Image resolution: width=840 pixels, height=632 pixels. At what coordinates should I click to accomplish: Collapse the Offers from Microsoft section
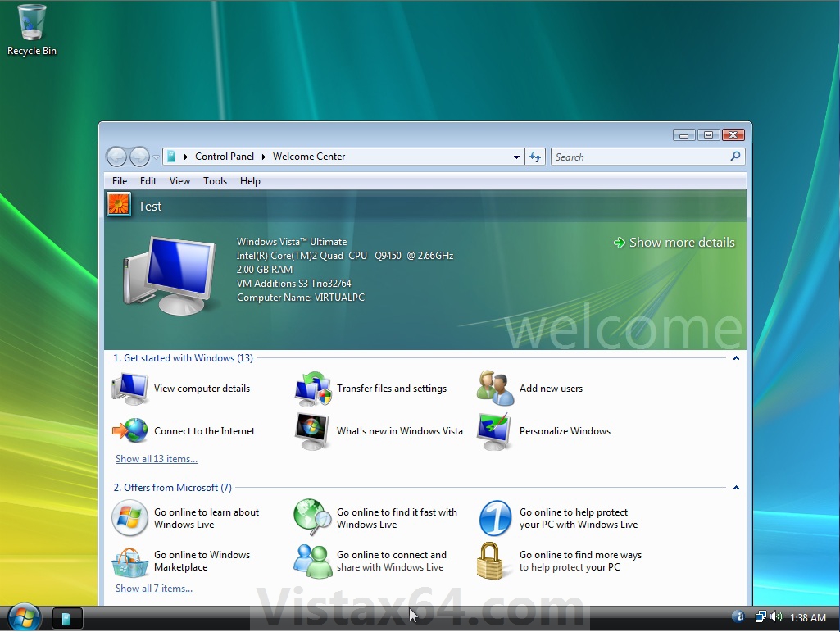pyautogui.click(x=736, y=488)
